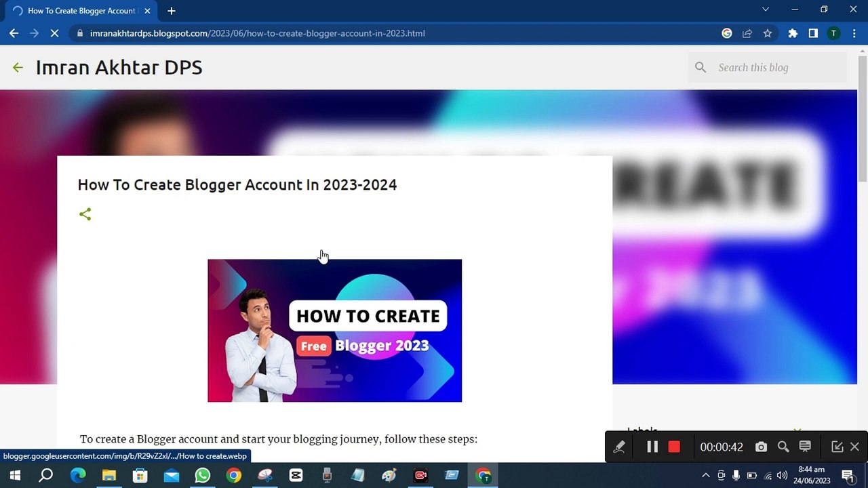Take a screenshot with the recorder camera
The height and width of the screenshot is (488, 868).
point(761,447)
